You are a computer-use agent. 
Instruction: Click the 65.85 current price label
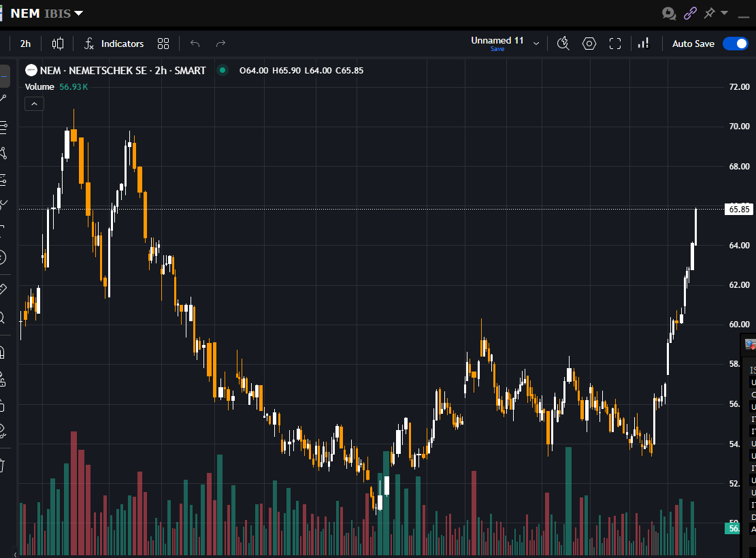tap(739, 210)
